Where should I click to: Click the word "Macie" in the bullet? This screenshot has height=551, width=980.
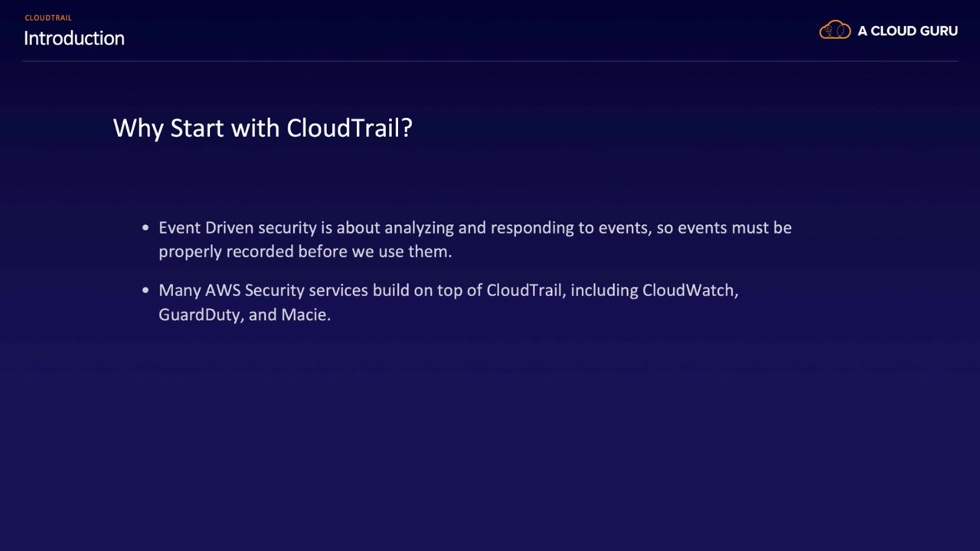pyautogui.click(x=304, y=315)
